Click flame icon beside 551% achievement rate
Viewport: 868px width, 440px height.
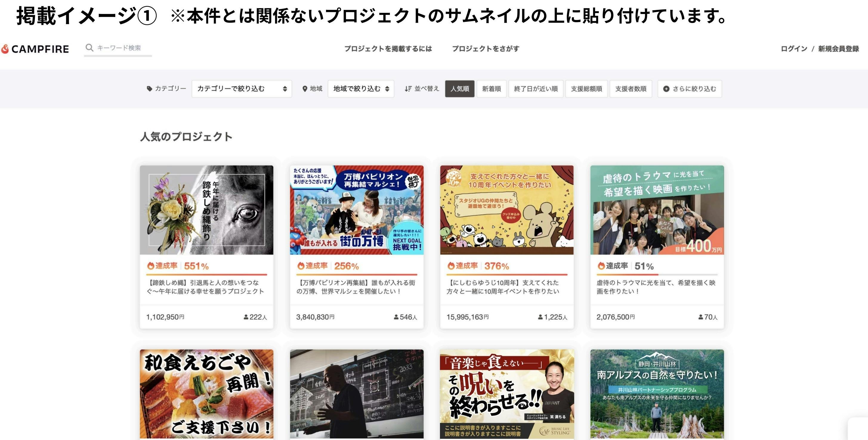click(151, 266)
